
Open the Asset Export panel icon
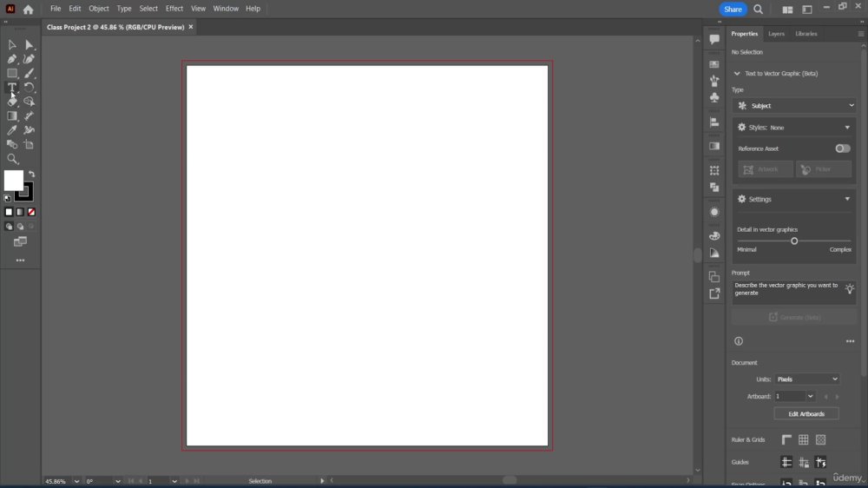tap(714, 293)
